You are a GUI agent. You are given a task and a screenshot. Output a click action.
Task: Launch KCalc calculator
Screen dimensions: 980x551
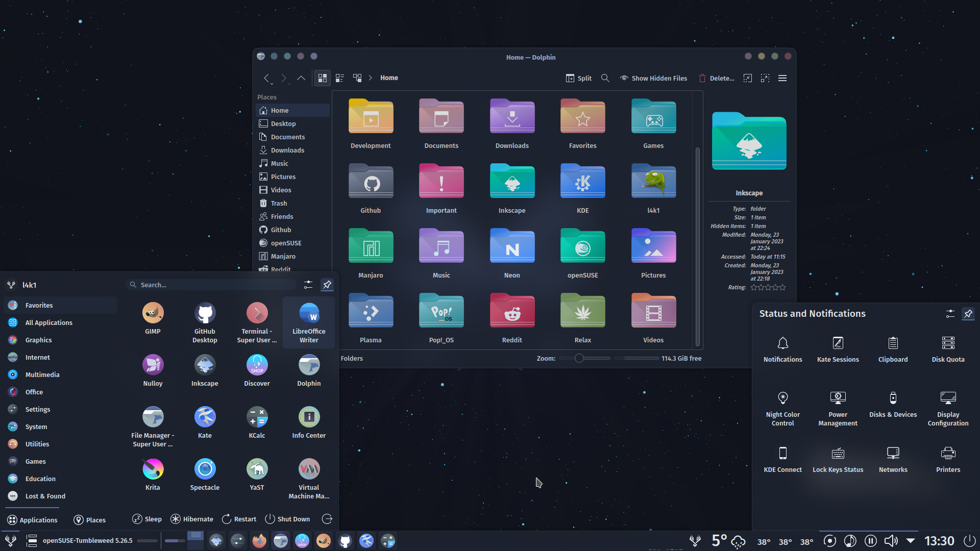(x=257, y=422)
